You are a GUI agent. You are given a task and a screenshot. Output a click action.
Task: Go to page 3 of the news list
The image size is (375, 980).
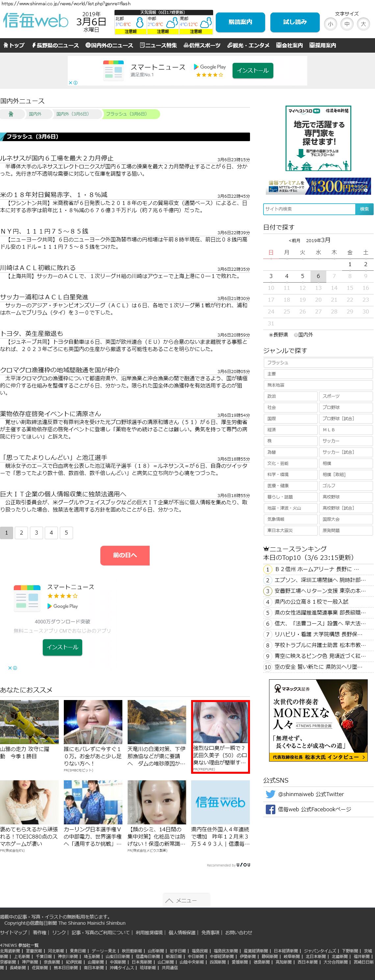tap(37, 533)
